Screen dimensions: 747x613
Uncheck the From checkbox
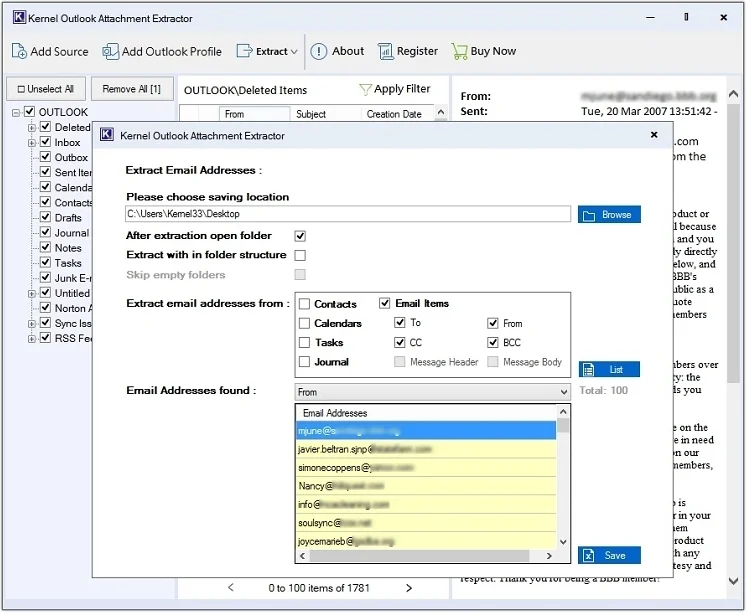[x=493, y=323]
